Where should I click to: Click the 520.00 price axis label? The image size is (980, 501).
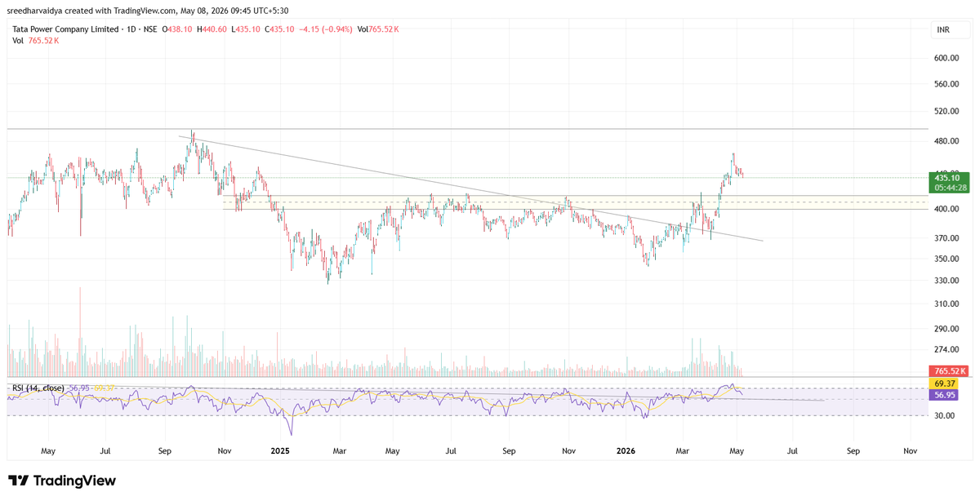(x=946, y=111)
